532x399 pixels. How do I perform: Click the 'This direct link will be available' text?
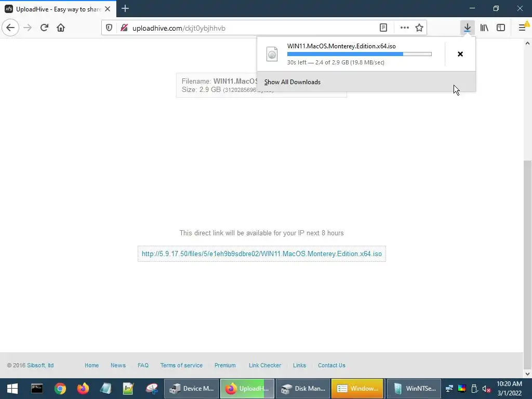pyautogui.click(x=262, y=233)
